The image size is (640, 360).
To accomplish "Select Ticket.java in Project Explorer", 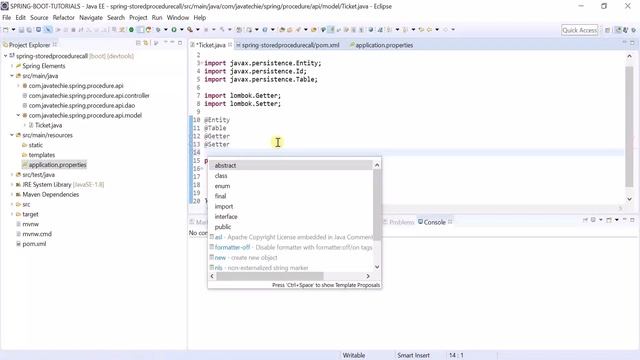I will coord(48,125).
